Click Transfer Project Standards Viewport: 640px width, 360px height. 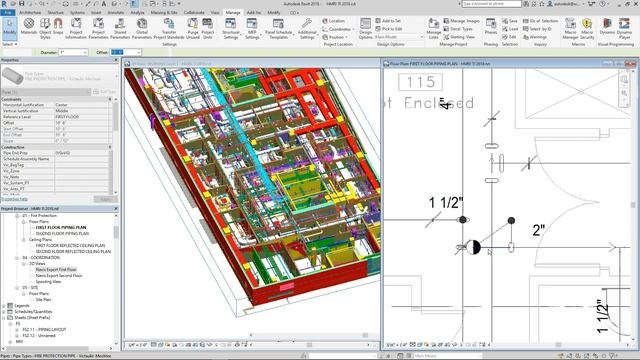[x=169, y=28]
